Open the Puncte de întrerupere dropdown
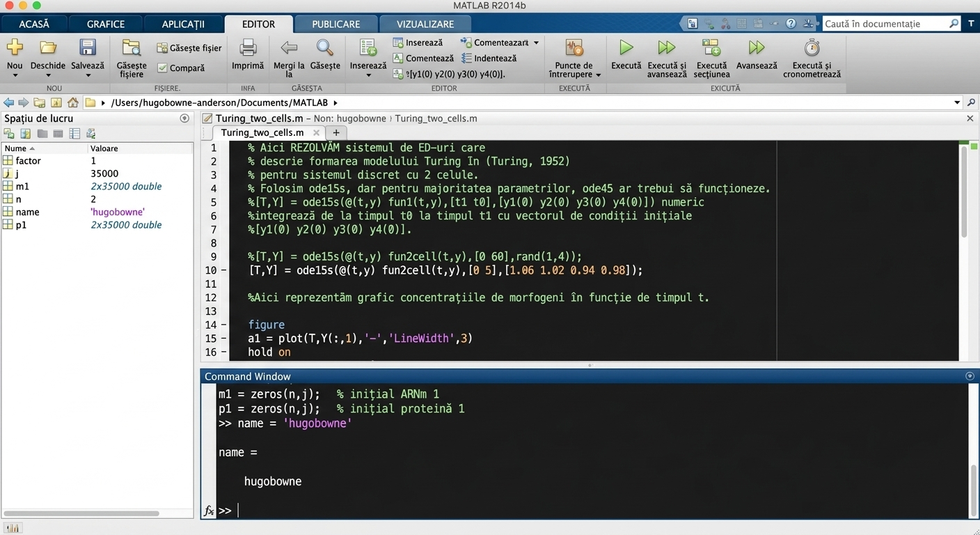980x535 pixels. pos(598,75)
